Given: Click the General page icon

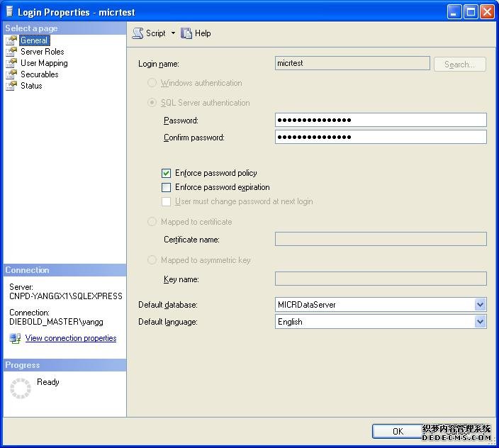Looking at the screenshot, I should (11, 40).
